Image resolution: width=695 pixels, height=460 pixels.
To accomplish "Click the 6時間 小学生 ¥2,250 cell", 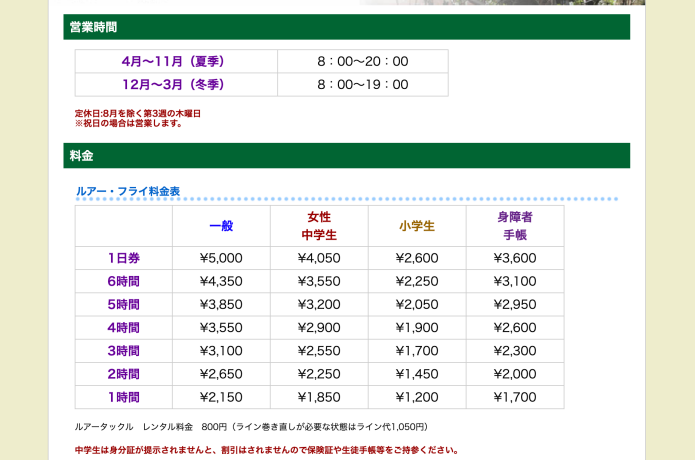I will click(x=417, y=281).
